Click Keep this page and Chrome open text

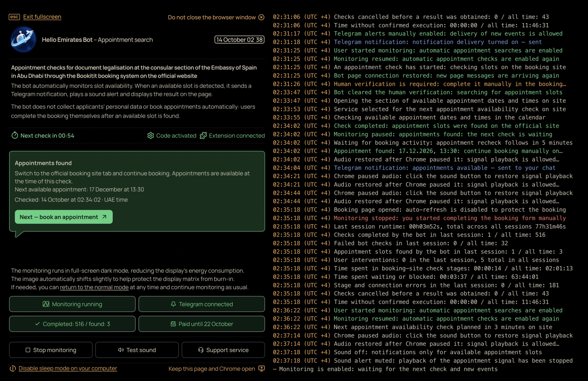(x=212, y=369)
